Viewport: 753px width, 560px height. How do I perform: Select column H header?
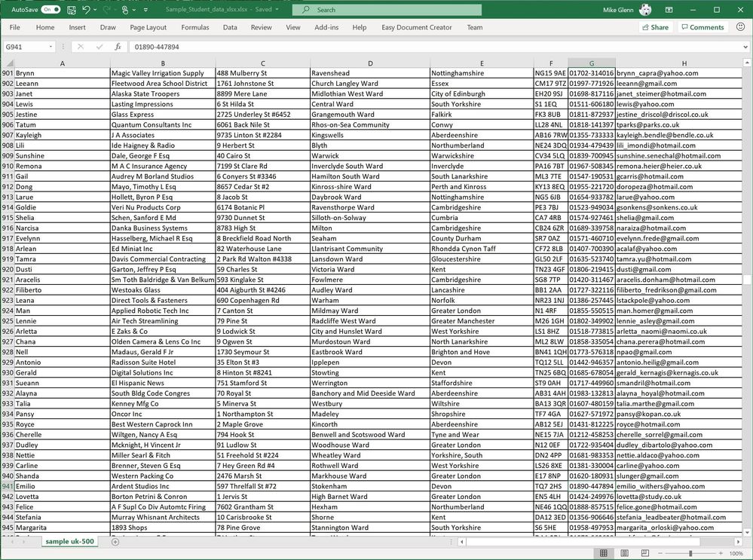tap(684, 63)
